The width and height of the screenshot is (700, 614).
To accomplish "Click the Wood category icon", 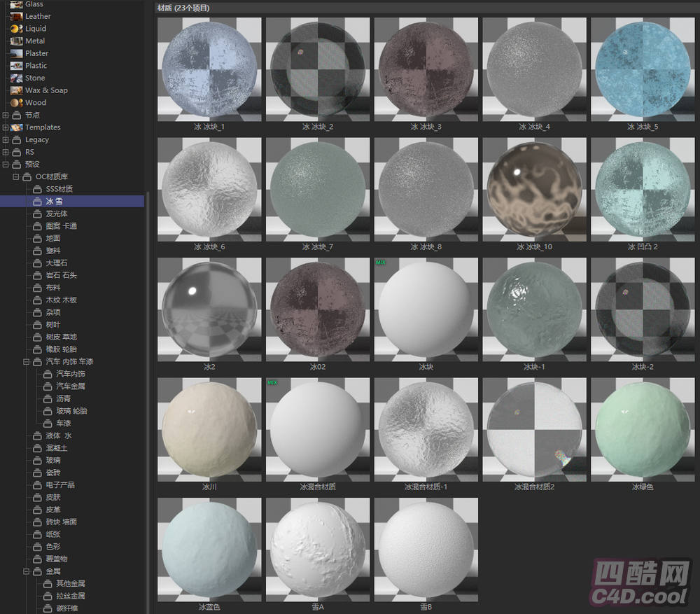I will (x=16, y=103).
